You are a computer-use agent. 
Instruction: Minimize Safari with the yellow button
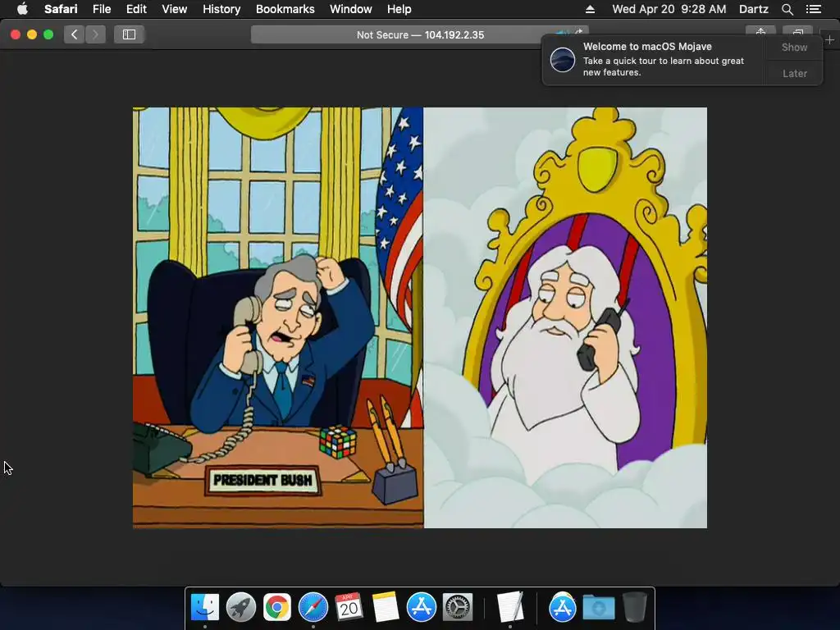click(32, 34)
